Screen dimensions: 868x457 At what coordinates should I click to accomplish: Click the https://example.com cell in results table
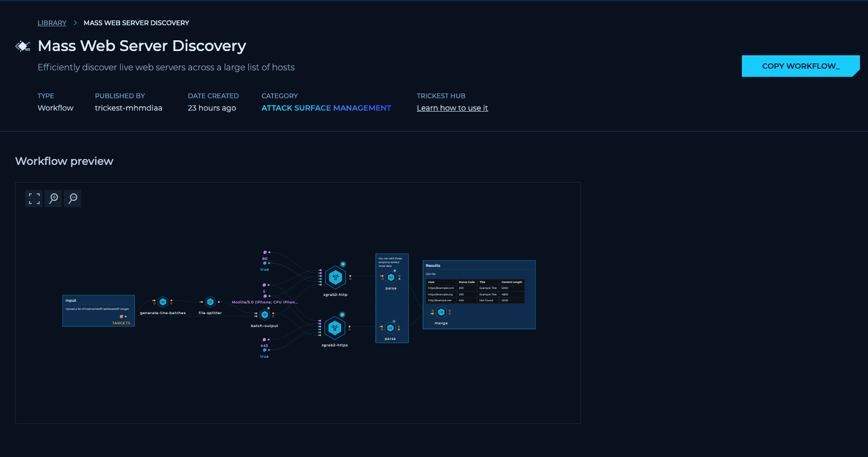(441, 288)
